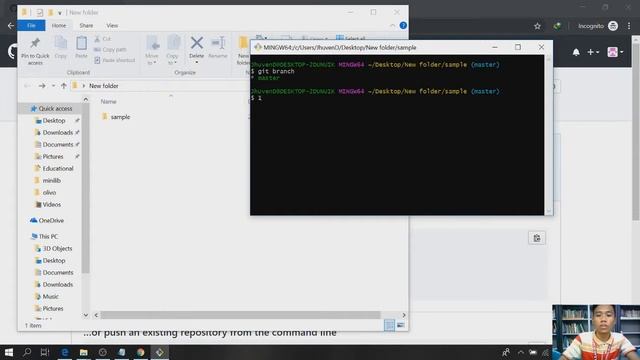Open GitHub notifications bell

point(576,52)
